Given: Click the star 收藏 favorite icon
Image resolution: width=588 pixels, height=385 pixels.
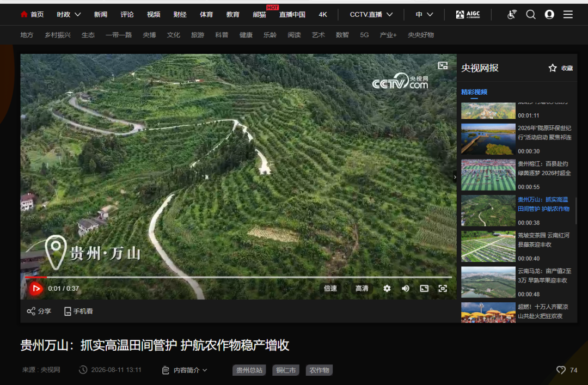Looking at the screenshot, I should (553, 68).
